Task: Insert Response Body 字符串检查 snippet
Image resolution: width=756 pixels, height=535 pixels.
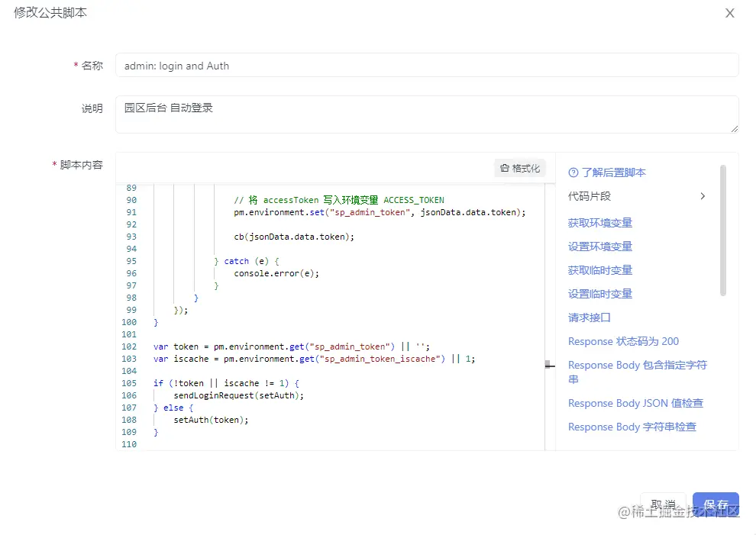Action: [x=632, y=427]
